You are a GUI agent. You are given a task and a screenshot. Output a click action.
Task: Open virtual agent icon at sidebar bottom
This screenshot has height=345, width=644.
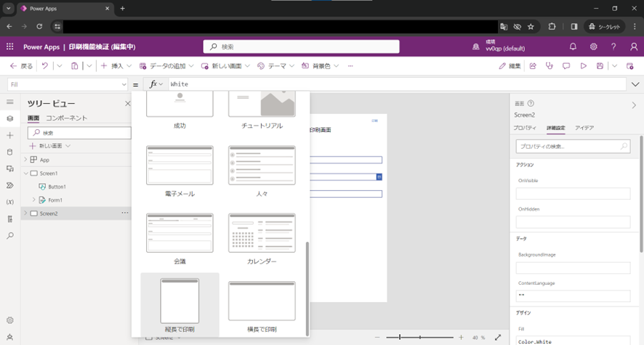pyautogui.click(x=10, y=337)
